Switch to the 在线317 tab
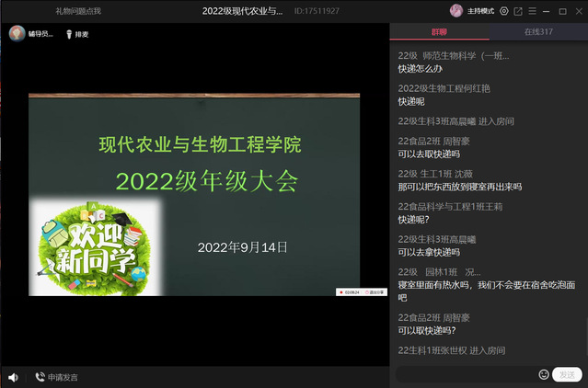This screenshot has height=388, width=588. tap(538, 33)
